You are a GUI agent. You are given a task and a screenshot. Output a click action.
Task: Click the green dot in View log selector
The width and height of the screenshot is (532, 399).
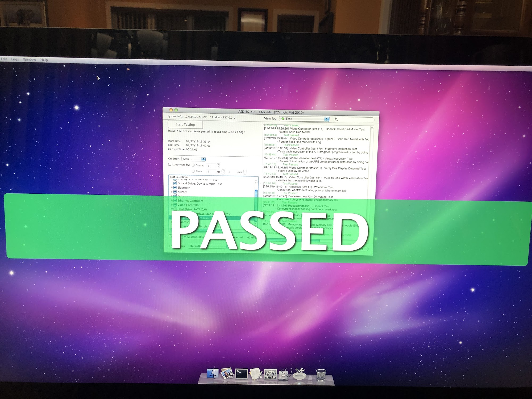[283, 119]
